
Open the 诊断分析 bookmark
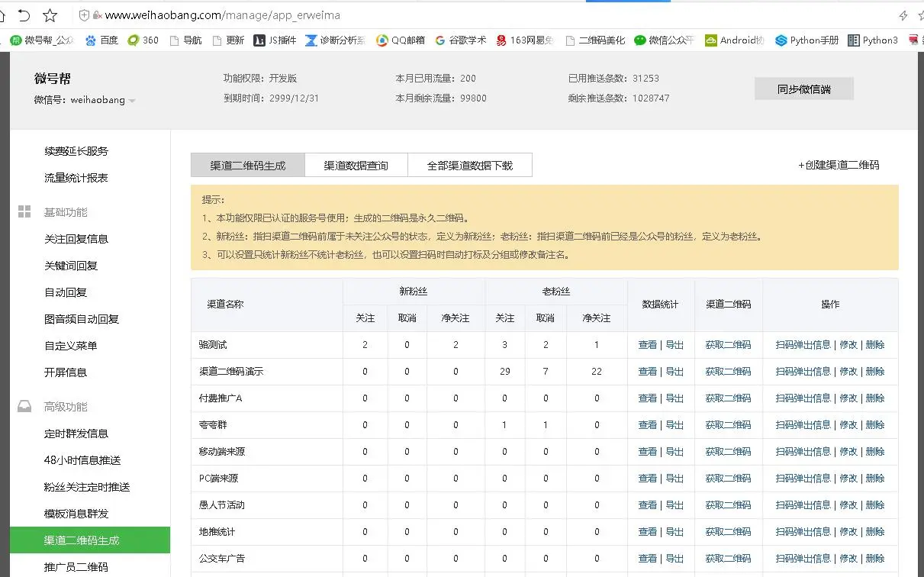(335, 40)
